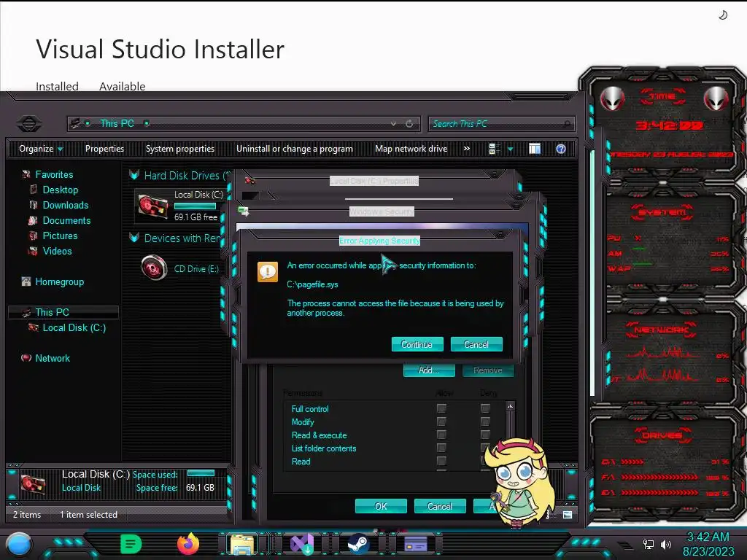The height and width of the screenshot is (560, 747).
Task: Select Documents in the navigation pane
Action: [66, 220]
